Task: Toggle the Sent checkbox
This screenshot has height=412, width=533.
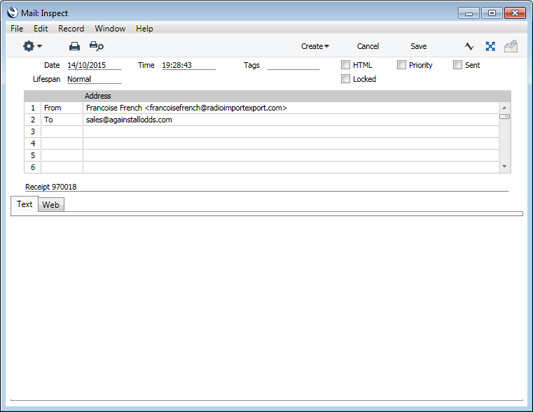Action: click(458, 65)
